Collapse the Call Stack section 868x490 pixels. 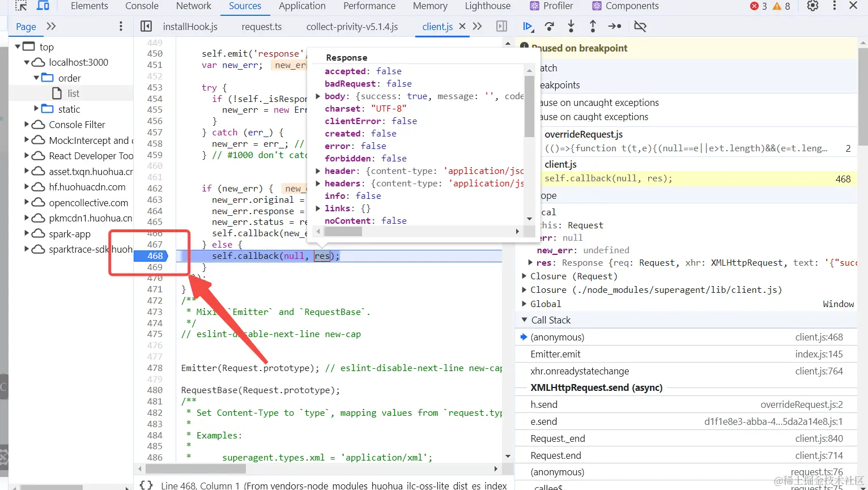coord(524,320)
